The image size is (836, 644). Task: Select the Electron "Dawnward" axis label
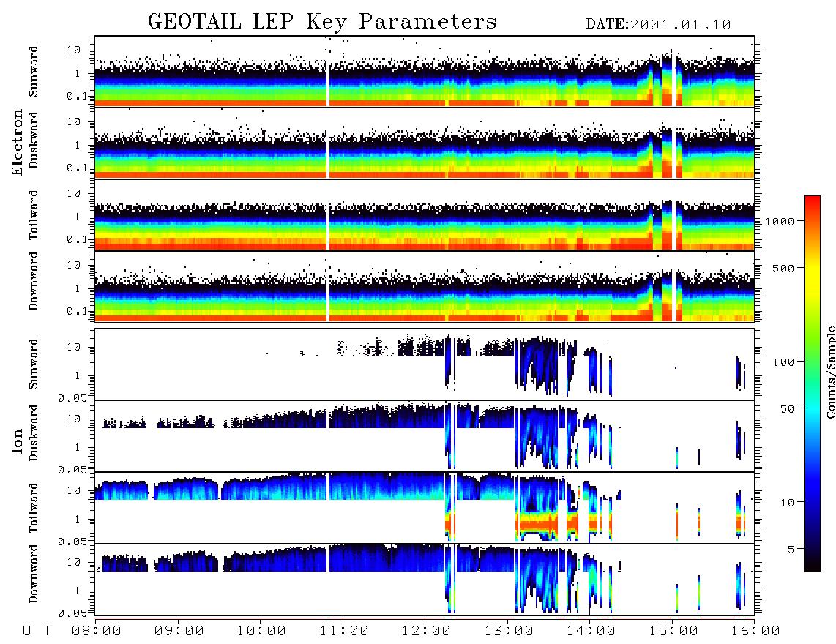34,281
